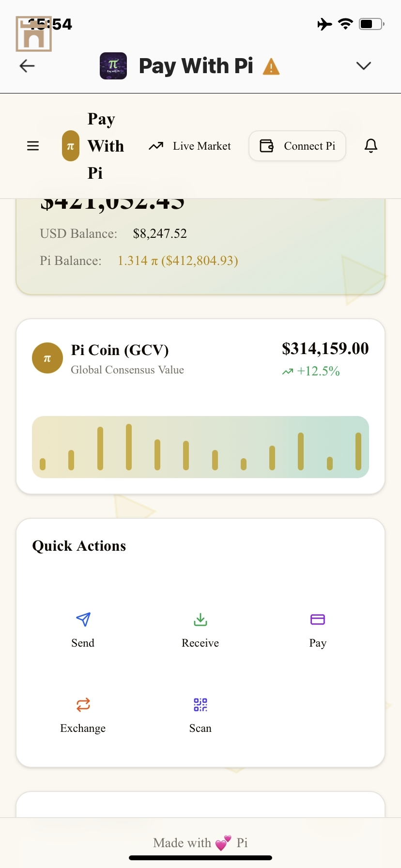Image resolution: width=401 pixels, height=868 pixels.
Task: Click the Connect Pi button
Action: coord(297,146)
